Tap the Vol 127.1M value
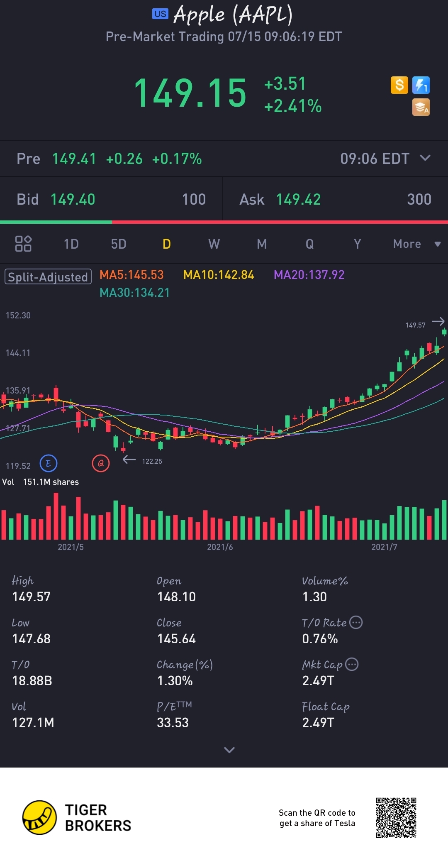This screenshot has height=868, width=448. (33, 722)
